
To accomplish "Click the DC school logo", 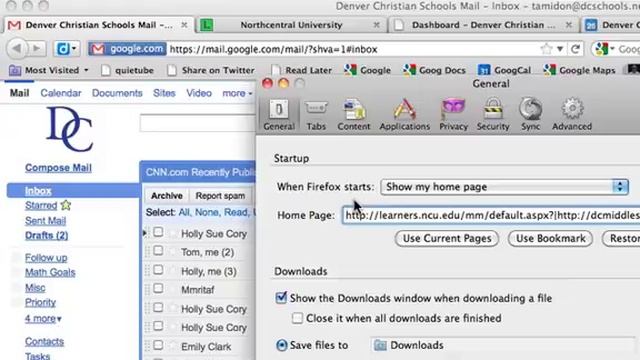I will [x=70, y=129].
